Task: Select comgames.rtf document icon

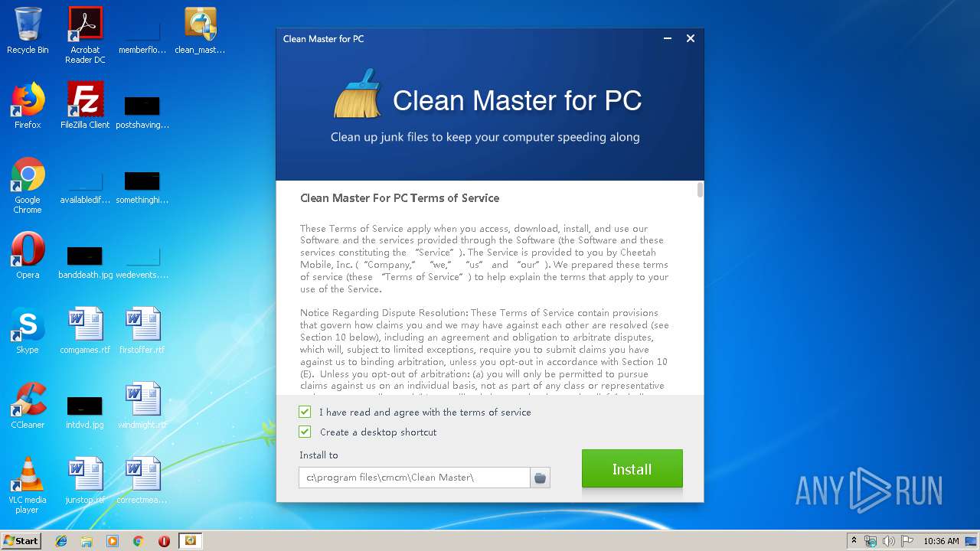Action: pyautogui.click(x=85, y=331)
